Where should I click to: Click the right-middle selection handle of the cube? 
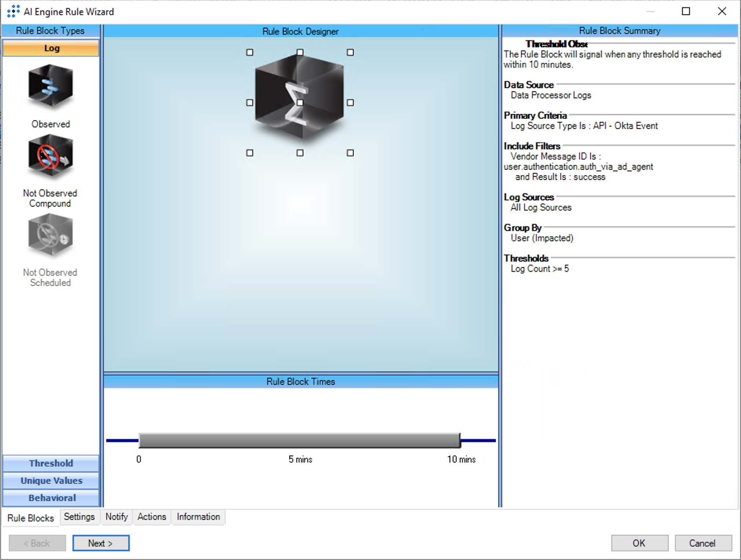pos(350,102)
